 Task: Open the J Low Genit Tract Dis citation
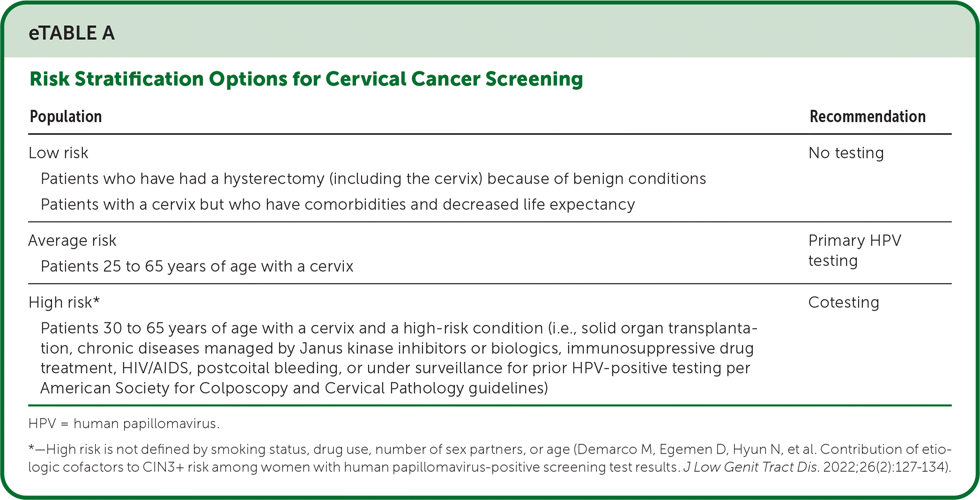[x=750, y=468]
